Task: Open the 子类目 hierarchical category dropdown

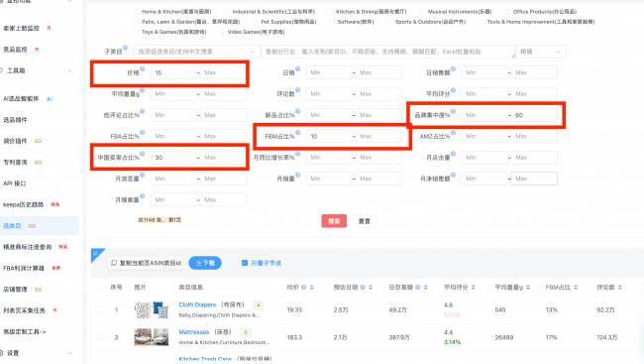Action: pyautogui.click(x=196, y=52)
